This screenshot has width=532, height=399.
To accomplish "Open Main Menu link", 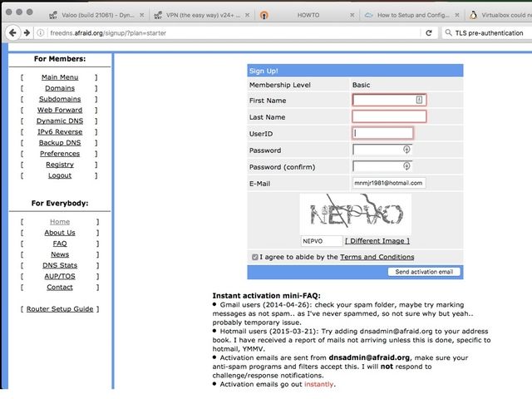I will coord(60,77).
